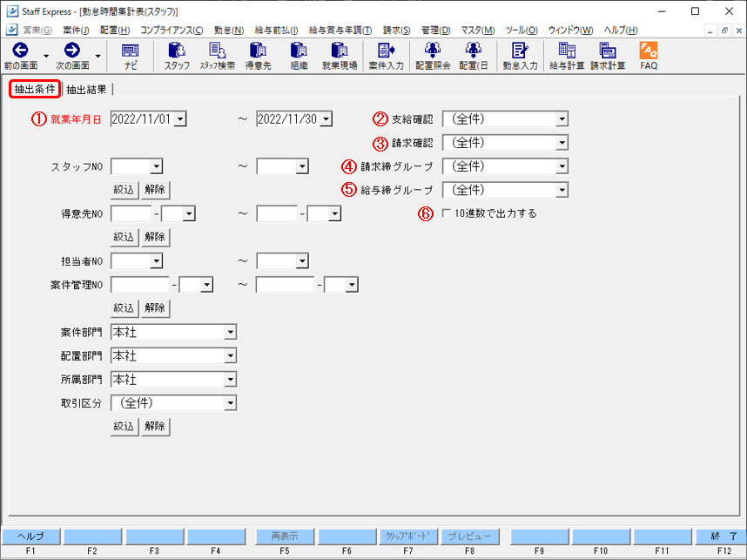
Task: Switch to the 抽出結果 tab
Action: 87,89
